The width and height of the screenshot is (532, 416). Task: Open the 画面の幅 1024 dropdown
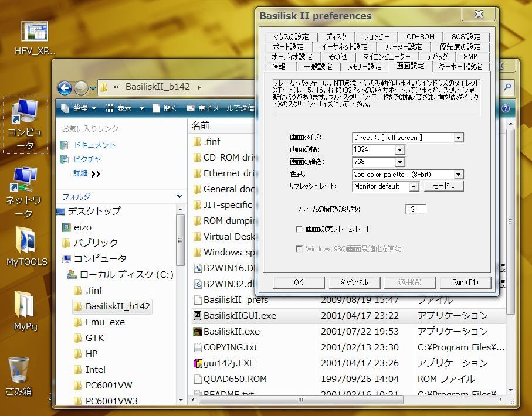click(x=399, y=149)
